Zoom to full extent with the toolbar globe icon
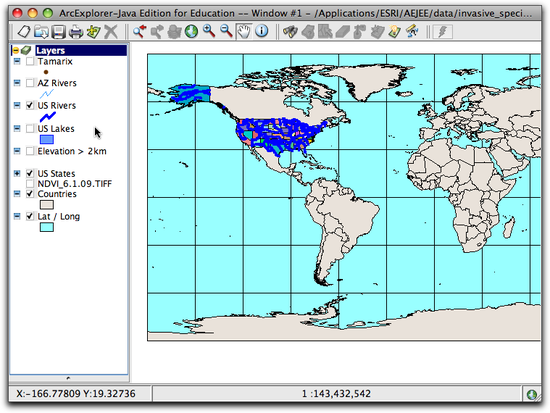This screenshot has height=413, width=550. (192, 32)
